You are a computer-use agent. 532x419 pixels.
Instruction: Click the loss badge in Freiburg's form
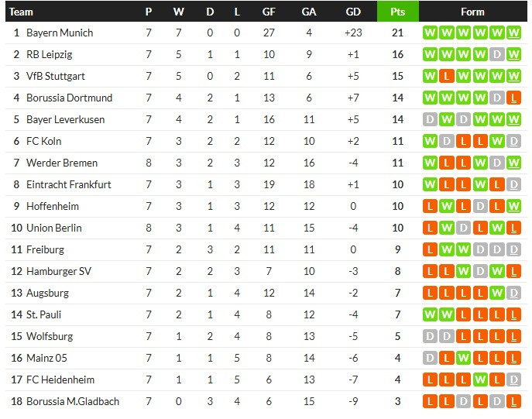[430, 249]
